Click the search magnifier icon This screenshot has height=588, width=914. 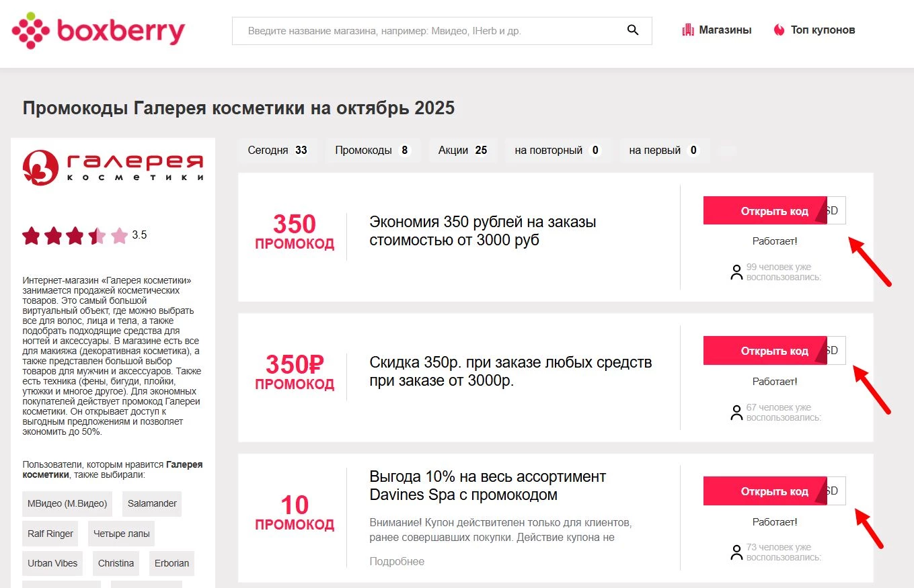click(x=632, y=30)
